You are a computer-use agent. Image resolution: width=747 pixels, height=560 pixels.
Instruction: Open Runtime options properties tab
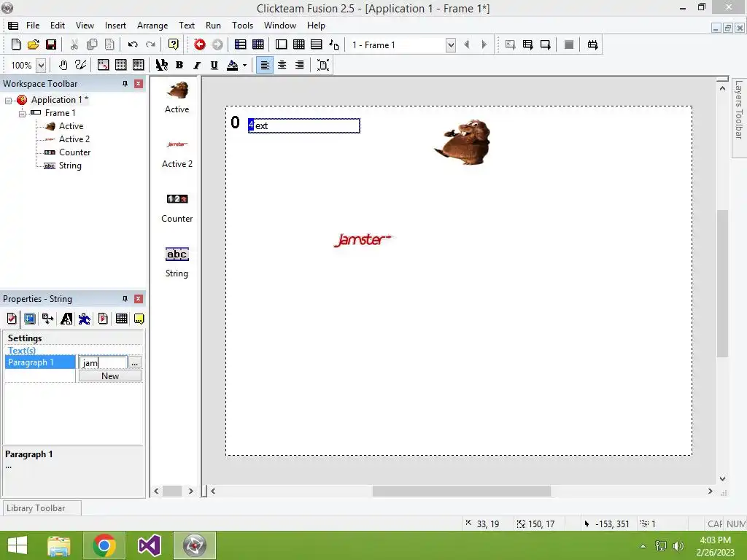click(103, 319)
